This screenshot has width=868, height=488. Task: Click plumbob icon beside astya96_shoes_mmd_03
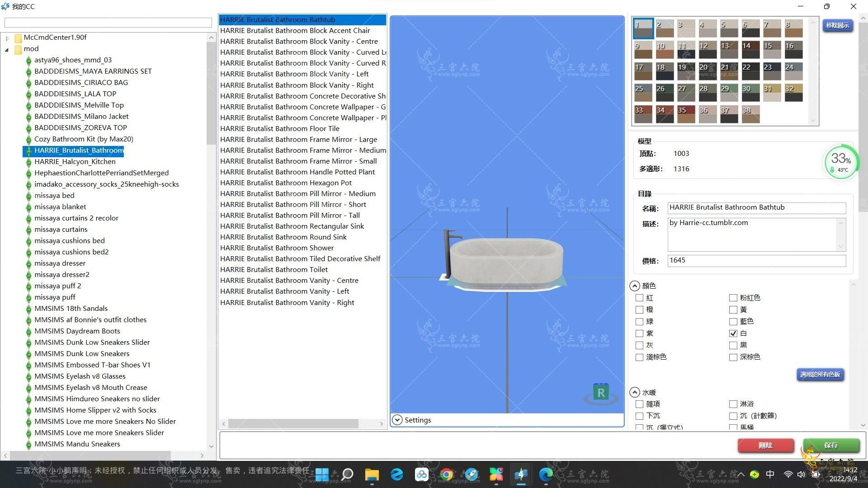click(x=28, y=60)
